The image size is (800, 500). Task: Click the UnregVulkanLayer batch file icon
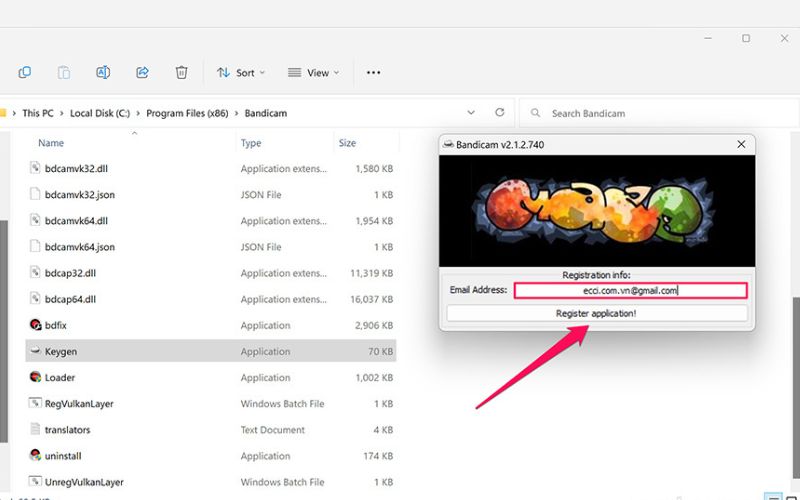[x=35, y=482]
